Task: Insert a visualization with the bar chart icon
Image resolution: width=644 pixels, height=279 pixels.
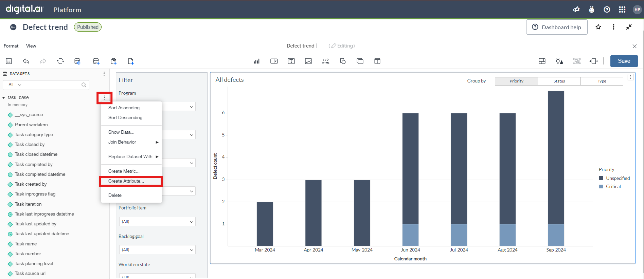Action: [256, 61]
